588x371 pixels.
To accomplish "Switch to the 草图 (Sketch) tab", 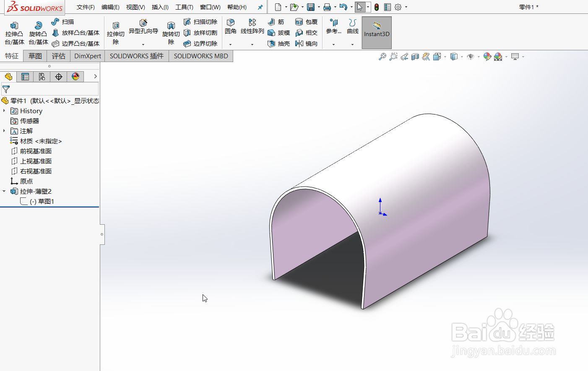I will coord(35,56).
